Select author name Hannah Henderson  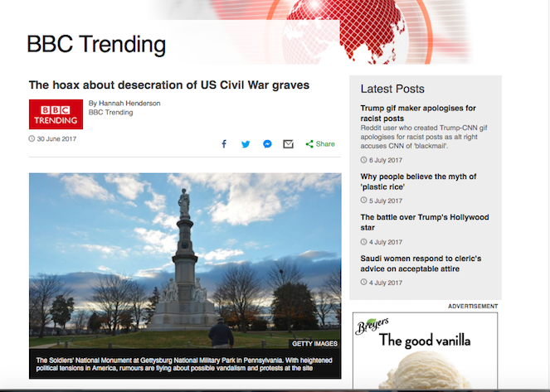pos(129,104)
